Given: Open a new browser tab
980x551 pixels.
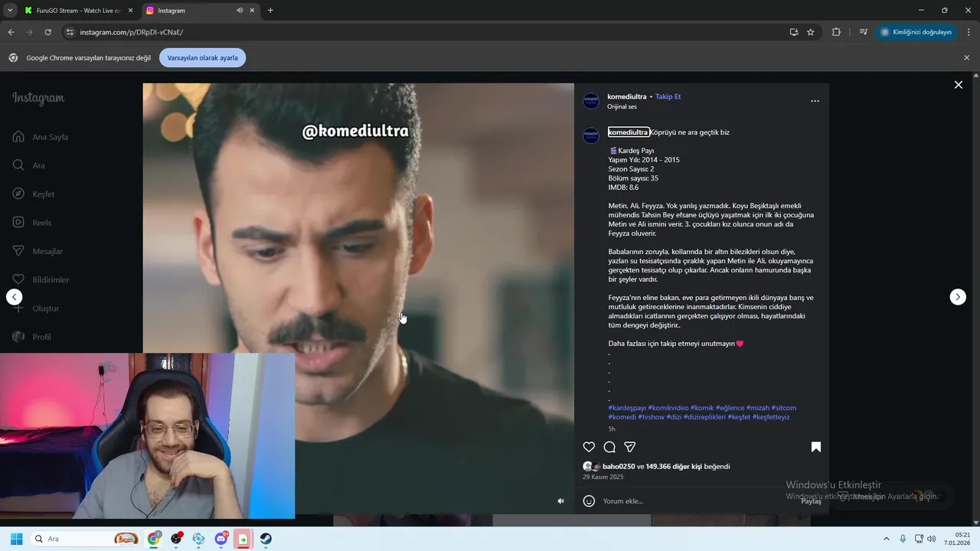Looking at the screenshot, I should pyautogui.click(x=270, y=11).
